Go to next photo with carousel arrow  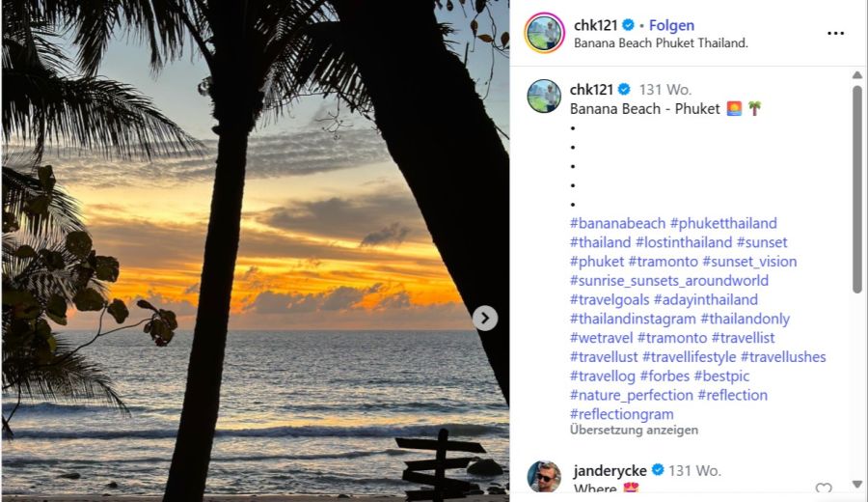pos(485,318)
